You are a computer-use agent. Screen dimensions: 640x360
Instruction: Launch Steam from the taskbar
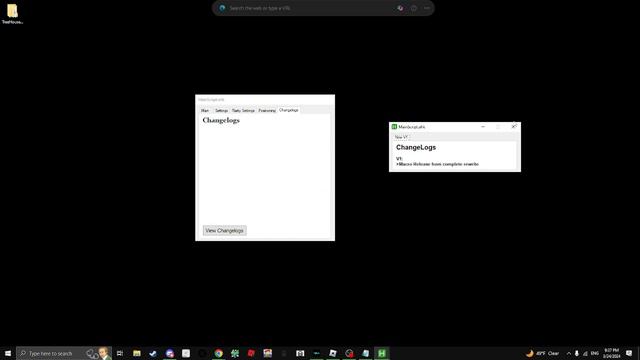coord(153,353)
